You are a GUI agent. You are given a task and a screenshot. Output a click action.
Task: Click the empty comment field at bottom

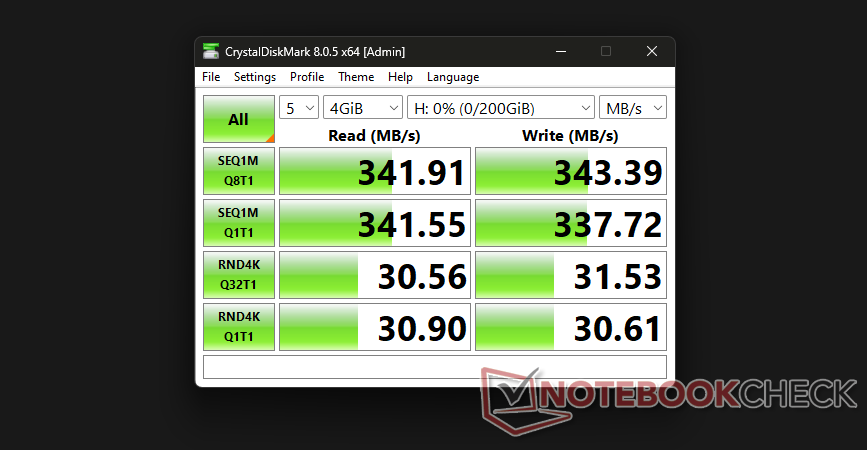point(434,367)
